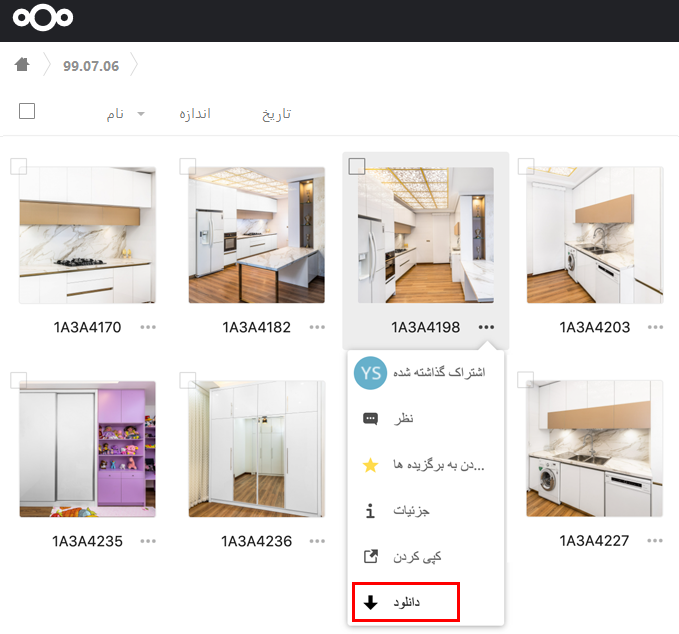Expand actions menu for 1A3A4227
Image resolution: width=679 pixels, height=634 pixels.
point(655,541)
